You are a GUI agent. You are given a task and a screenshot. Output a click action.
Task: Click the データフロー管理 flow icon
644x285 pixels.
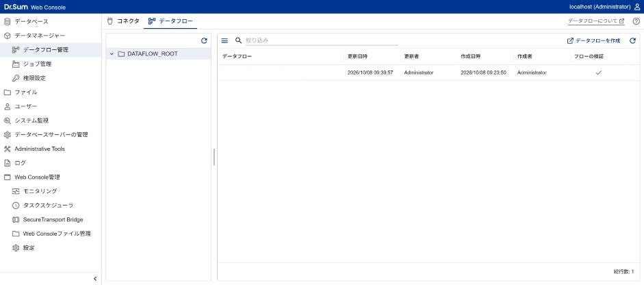[16, 50]
